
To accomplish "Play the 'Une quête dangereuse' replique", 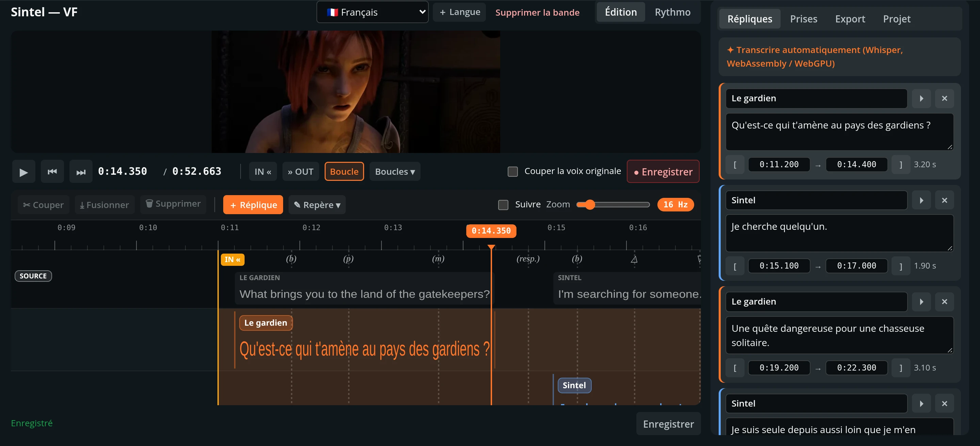I will click(x=921, y=302).
